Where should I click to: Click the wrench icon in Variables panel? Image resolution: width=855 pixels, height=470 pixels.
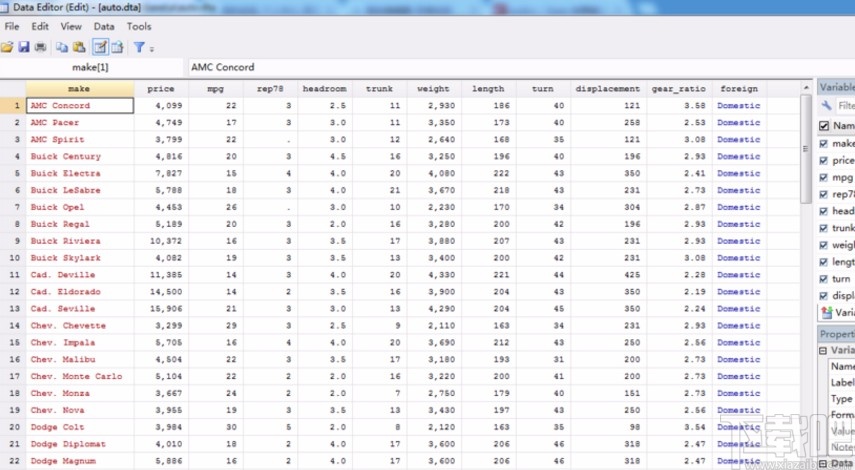[827, 106]
